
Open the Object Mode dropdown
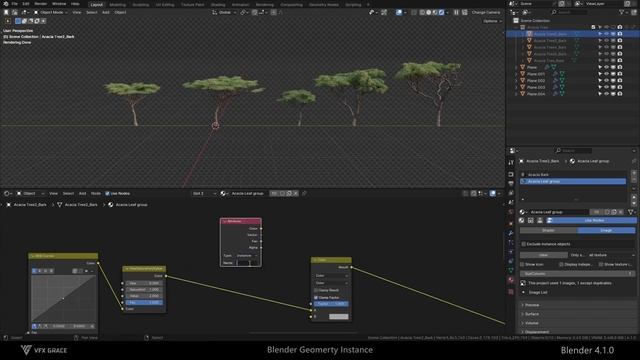click(x=51, y=13)
